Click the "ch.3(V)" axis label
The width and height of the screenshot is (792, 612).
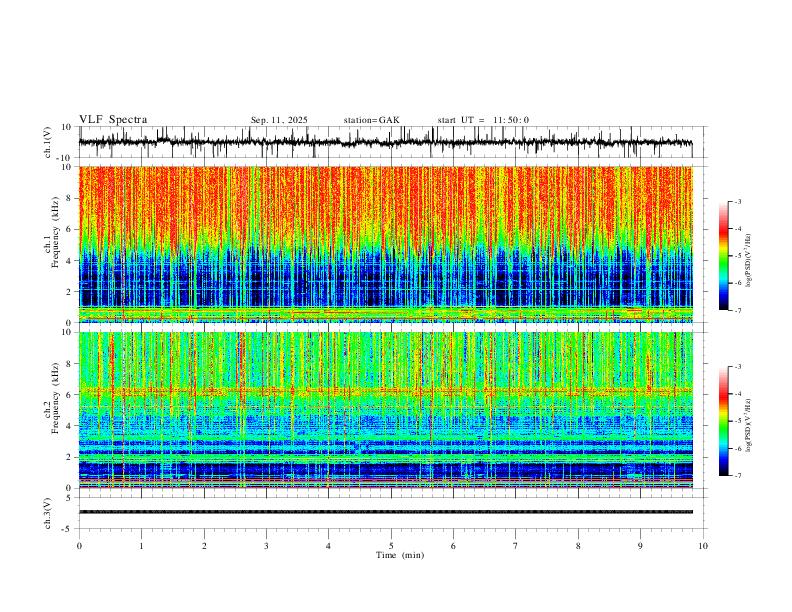[47, 514]
